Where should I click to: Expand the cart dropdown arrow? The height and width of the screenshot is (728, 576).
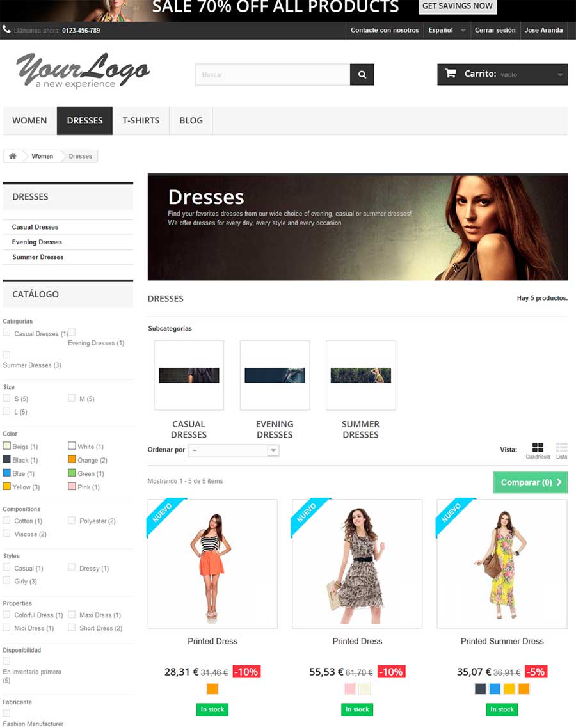coord(560,74)
